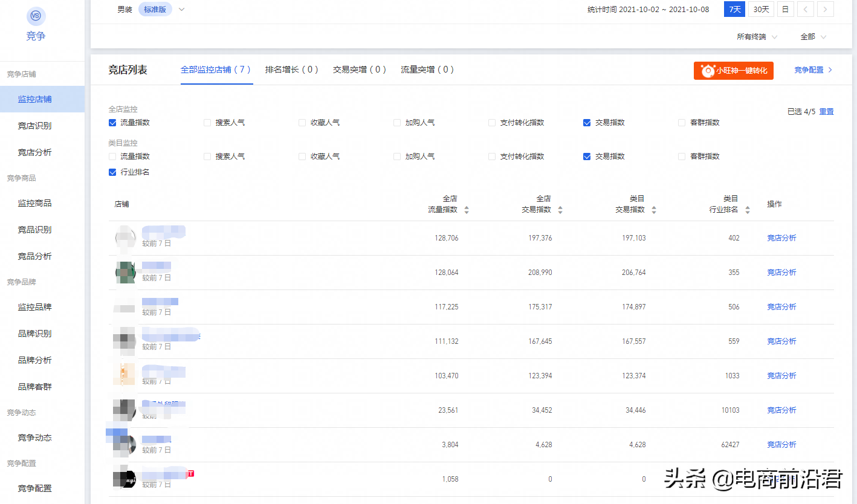Open 监控店铺 in sidebar

(42, 99)
